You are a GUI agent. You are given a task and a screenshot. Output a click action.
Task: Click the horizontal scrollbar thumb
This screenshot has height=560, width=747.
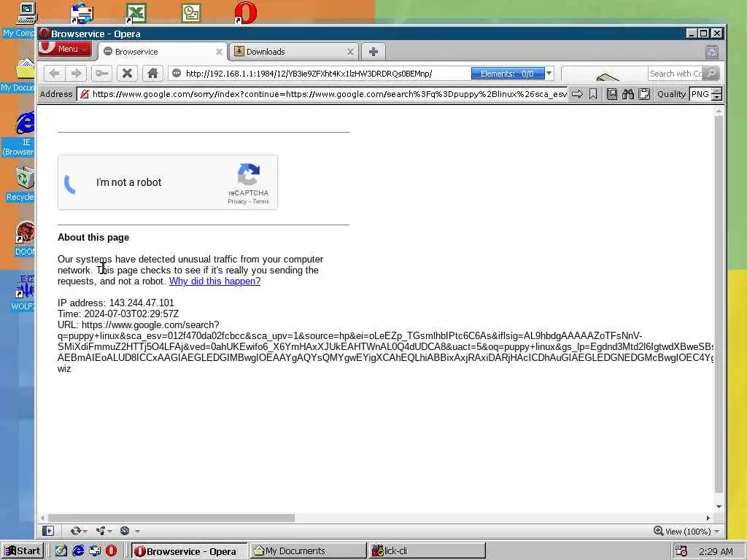coord(171,518)
